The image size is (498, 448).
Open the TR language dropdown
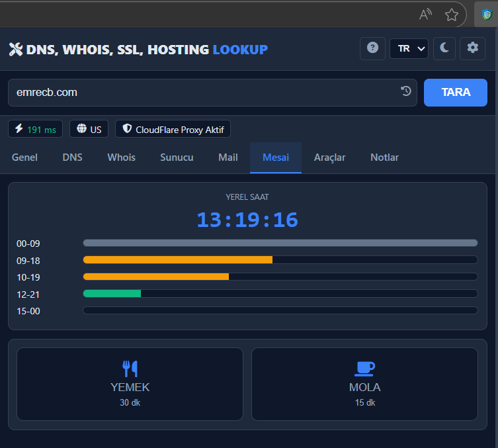(409, 49)
